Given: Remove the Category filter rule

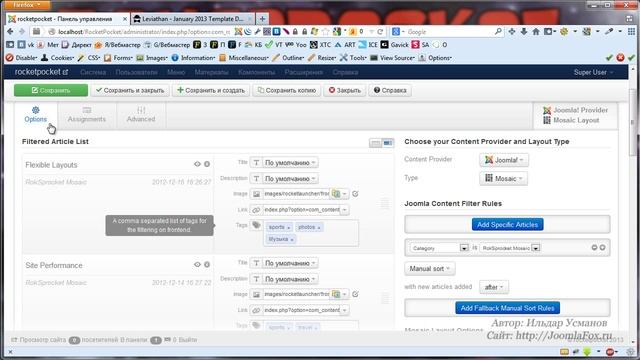Looking at the screenshot, I should coord(594,248).
